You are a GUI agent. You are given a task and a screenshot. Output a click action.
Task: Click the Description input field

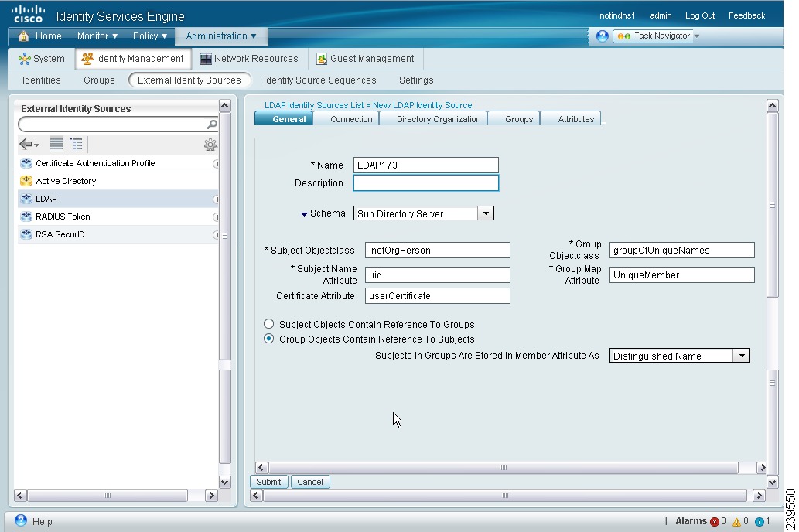[x=426, y=183]
